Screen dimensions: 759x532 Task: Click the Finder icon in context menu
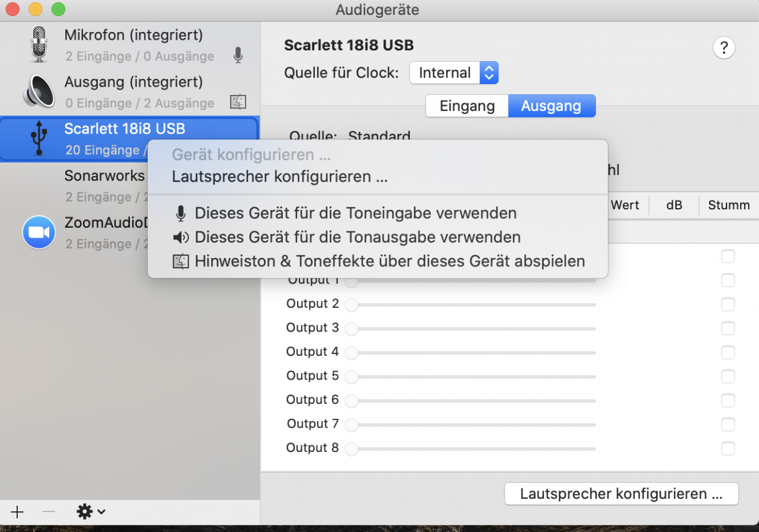181,262
